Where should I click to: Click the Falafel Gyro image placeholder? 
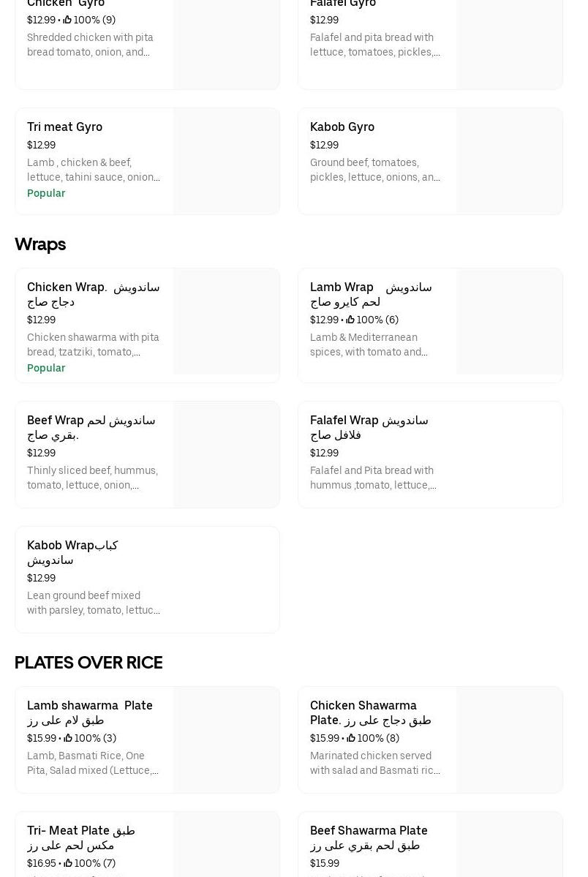click(x=509, y=44)
